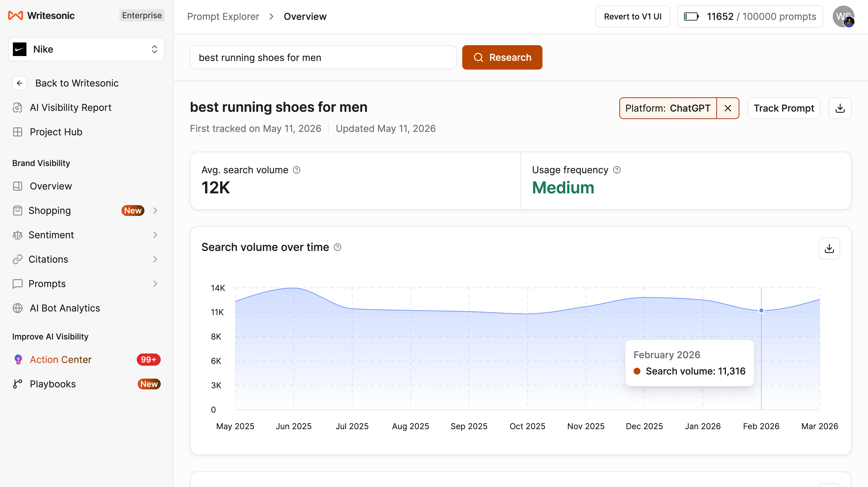The image size is (868, 487).
Task: Click the Sentiment scales icon
Action: tap(18, 235)
